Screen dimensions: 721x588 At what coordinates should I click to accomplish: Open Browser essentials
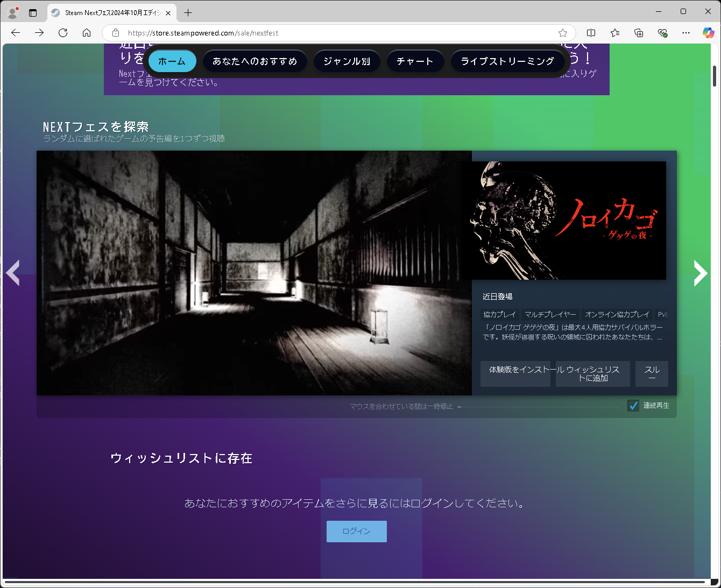(662, 33)
